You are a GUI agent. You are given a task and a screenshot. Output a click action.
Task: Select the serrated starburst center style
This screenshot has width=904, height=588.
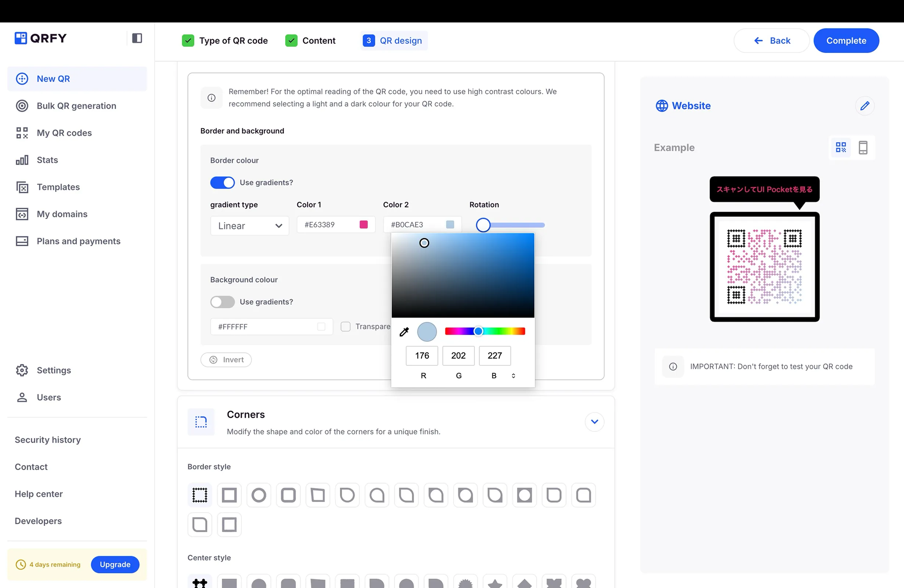(466, 581)
